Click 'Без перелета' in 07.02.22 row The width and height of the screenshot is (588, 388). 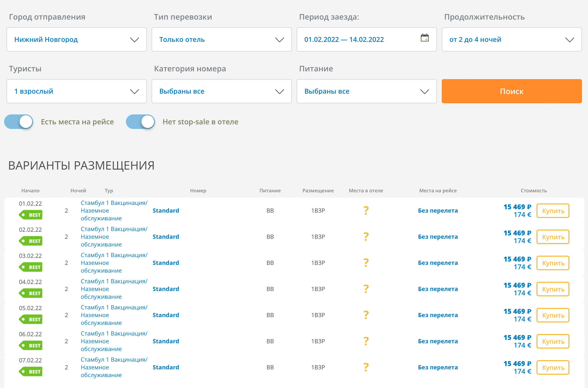coord(438,367)
